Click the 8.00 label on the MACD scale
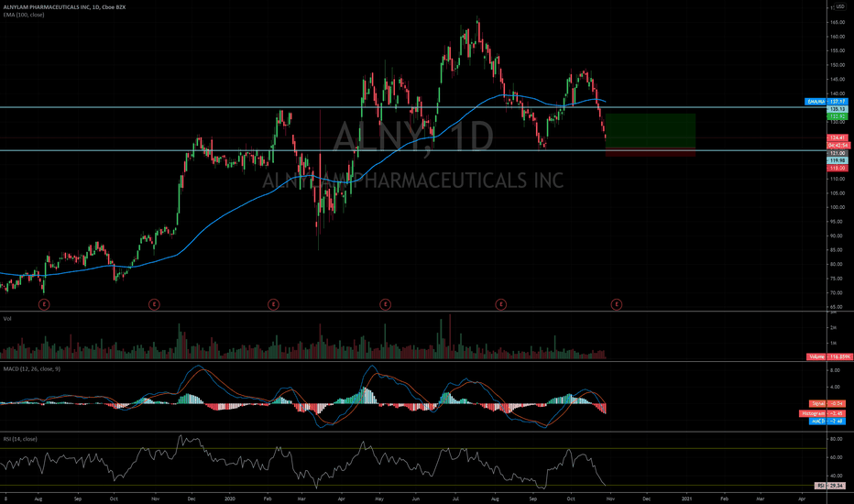The width and height of the screenshot is (854, 504). 835,370
